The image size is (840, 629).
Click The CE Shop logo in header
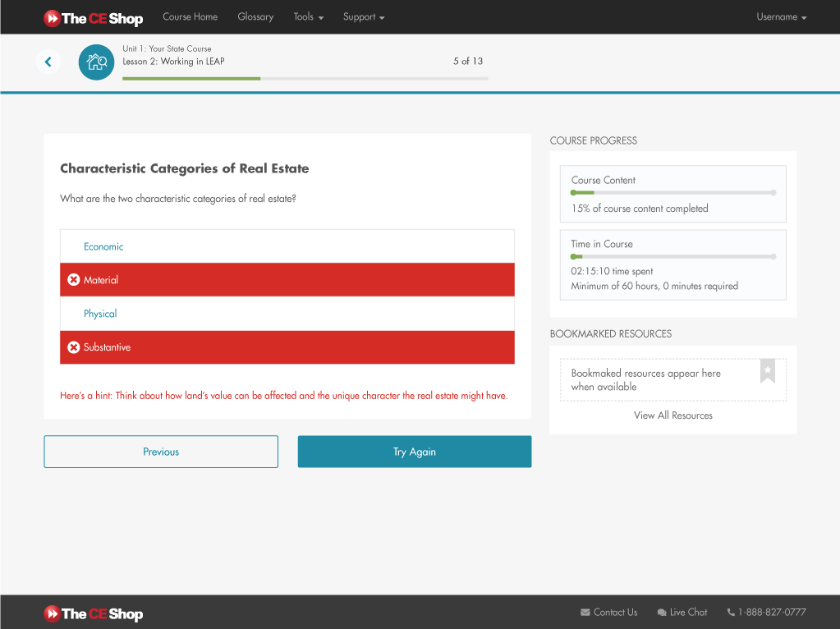pyautogui.click(x=94, y=18)
